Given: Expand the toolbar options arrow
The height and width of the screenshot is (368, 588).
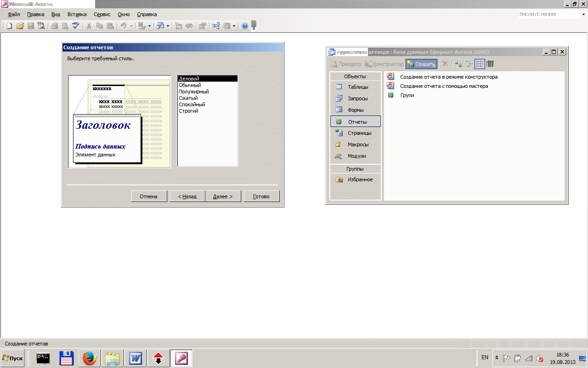Looking at the screenshot, I should (254, 29).
